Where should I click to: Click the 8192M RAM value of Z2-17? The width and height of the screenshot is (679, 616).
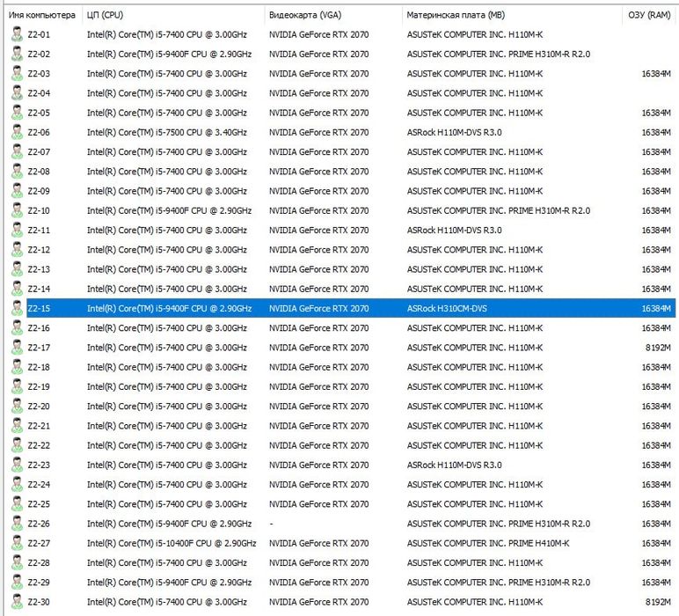(658, 348)
